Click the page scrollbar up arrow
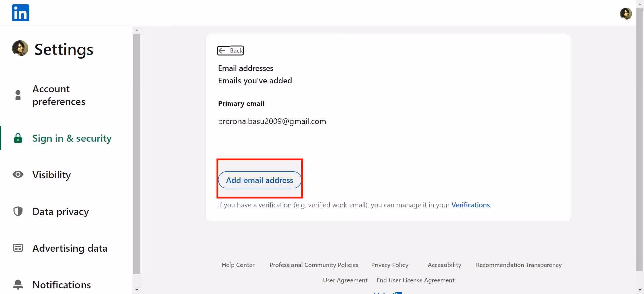Screen dimensions: 644x294 click(x=640, y=4)
